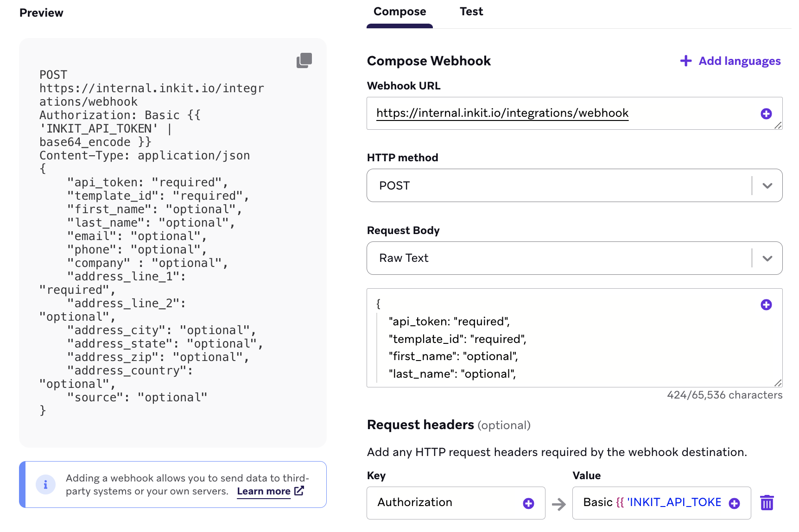Switch to the Compose tab
Screen dimensions: 799x532
[399, 12]
